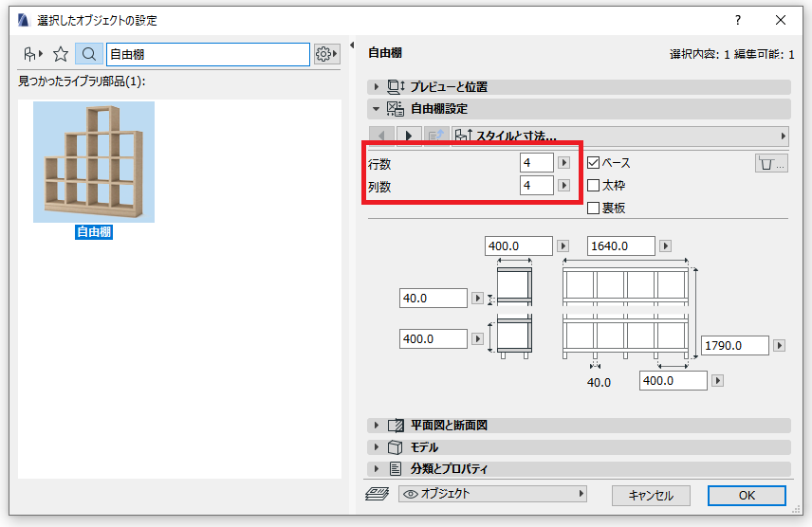The image size is (812, 527).
Task: Enable the 太枠 checkbox
Action: tap(594, 186)
